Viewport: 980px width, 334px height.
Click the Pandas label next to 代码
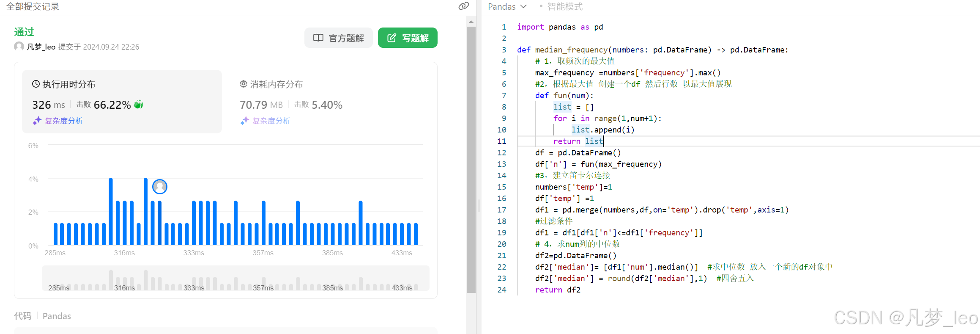(57, 316)
